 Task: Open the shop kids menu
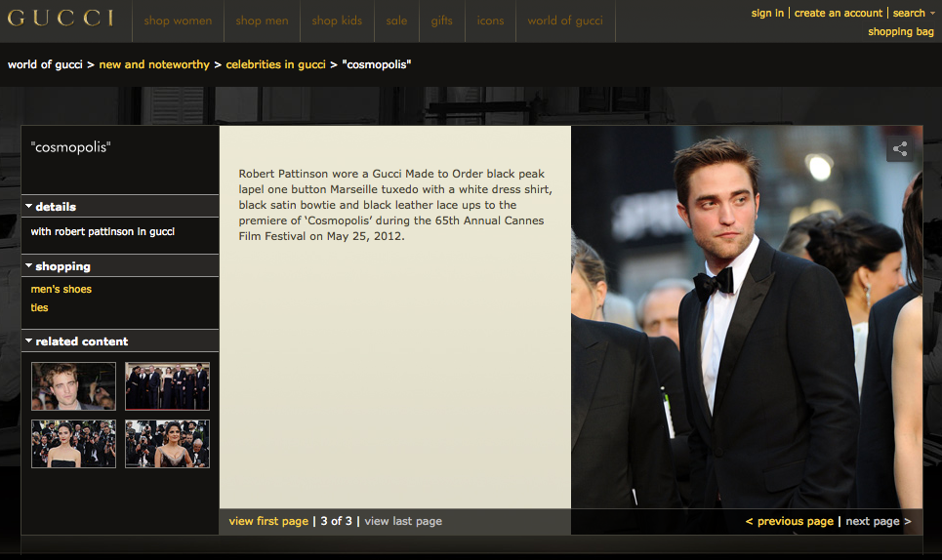click(337, 21)
